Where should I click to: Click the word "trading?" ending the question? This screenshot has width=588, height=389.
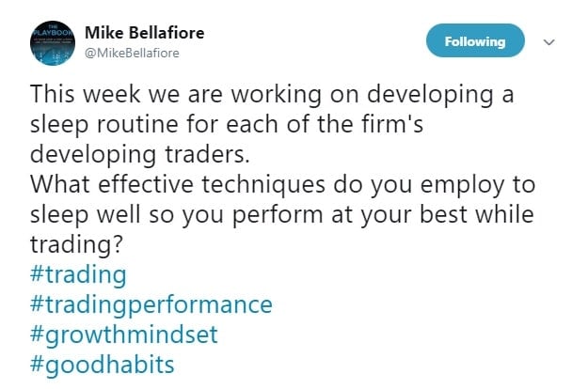pos(76,244)
